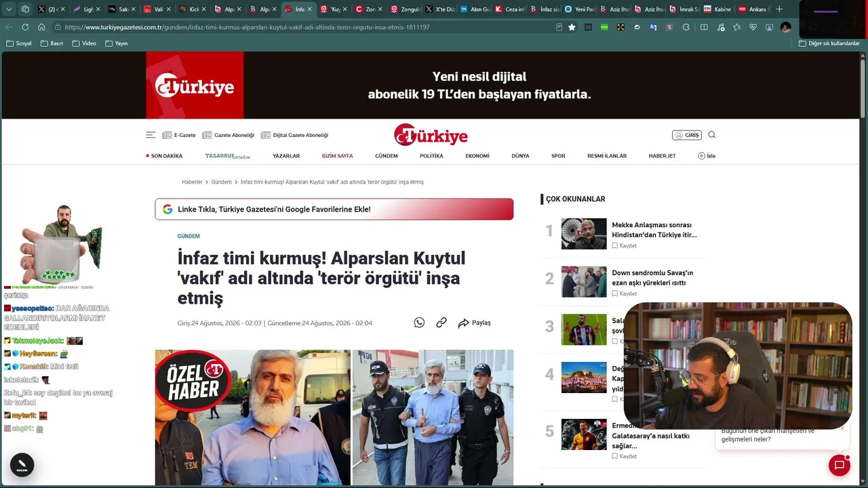Click the GİRİŞ login button
The image size is (868, 488).
[x=687, y=135]
